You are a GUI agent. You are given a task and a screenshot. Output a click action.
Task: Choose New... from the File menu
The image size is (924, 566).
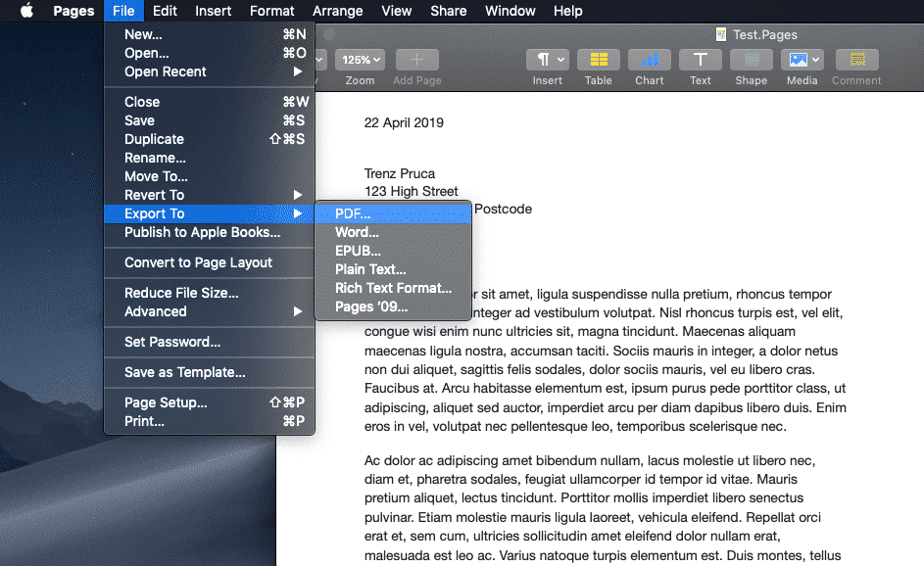point(209,34)
